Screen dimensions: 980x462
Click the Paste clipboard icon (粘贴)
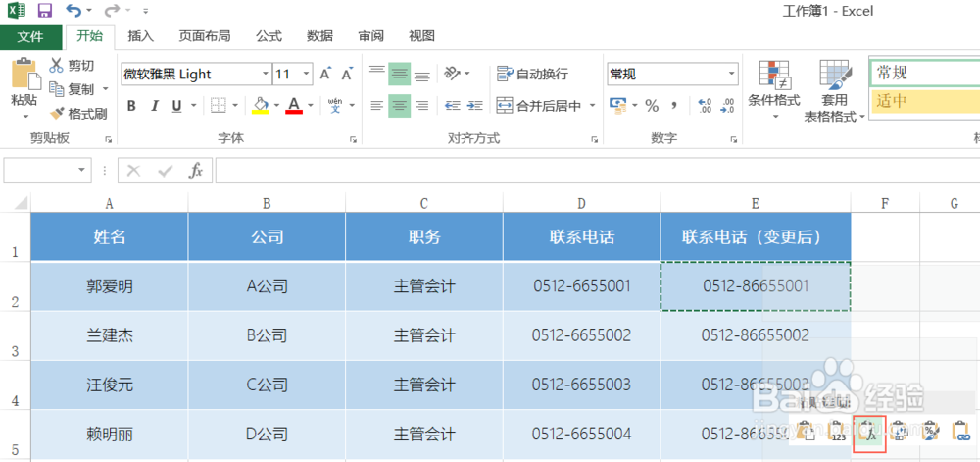tap(25, 74)
